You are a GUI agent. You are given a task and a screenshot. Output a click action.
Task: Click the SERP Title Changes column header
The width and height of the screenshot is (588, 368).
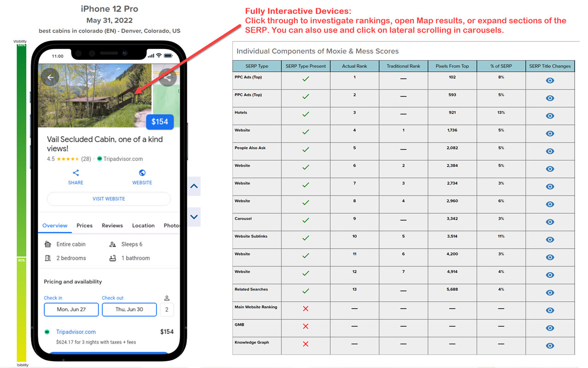pos(550,66)
